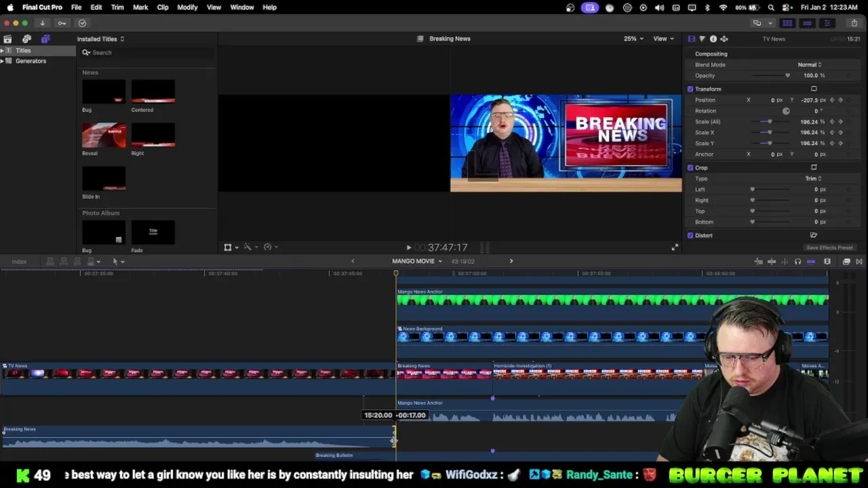
Task: Toggle timeline visibility in the toolbar
Action: [x=807, y=23]
